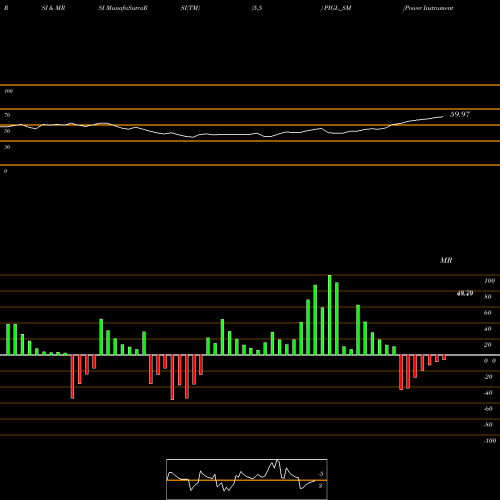Click the 30 level label on RSI axis
The image size is (500, 500).
coord(7,147)
